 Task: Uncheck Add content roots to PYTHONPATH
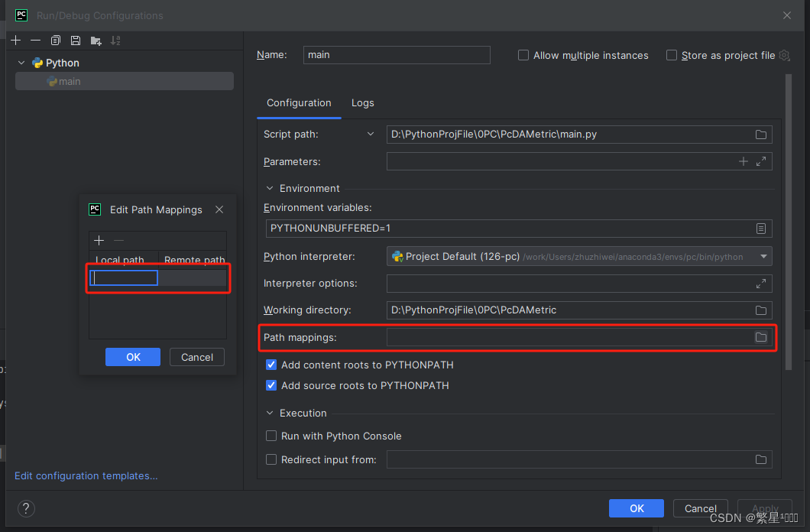pos(271,365)
